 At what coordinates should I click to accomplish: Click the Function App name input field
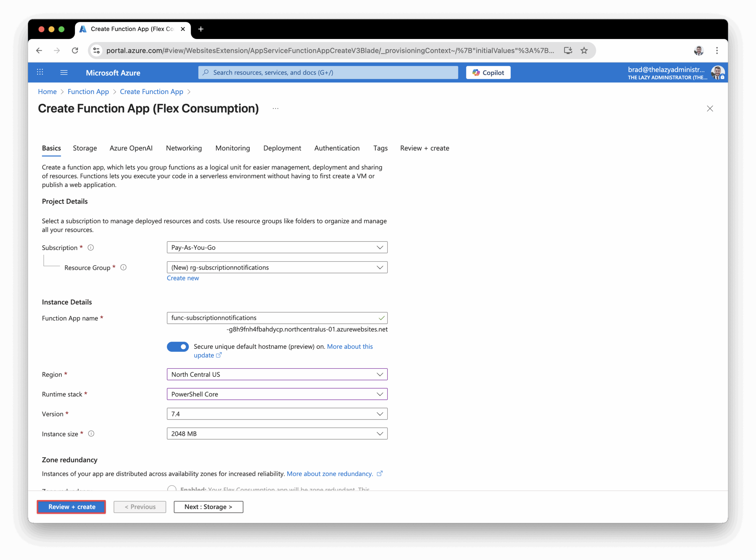[271, 318]
